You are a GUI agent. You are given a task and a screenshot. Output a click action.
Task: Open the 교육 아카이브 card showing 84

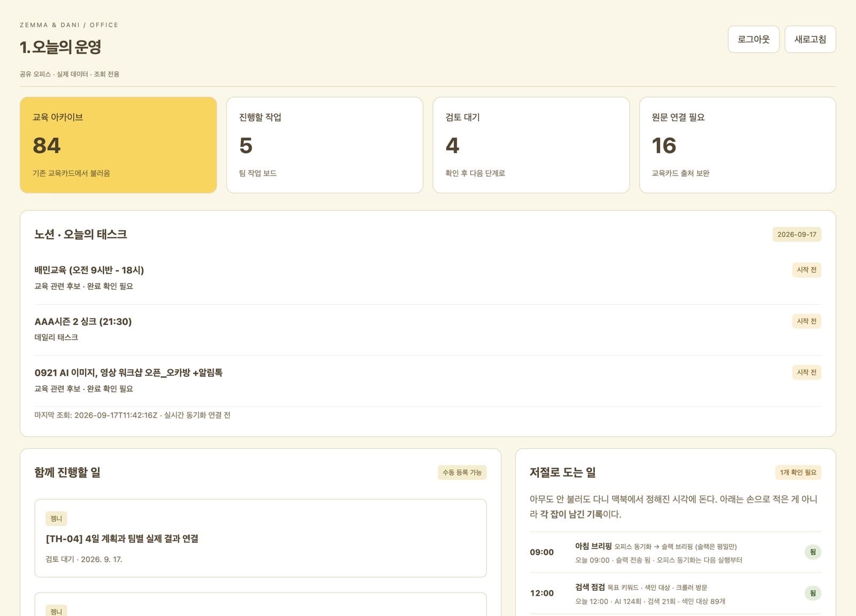pyautogui.click(x=118, y=145)
